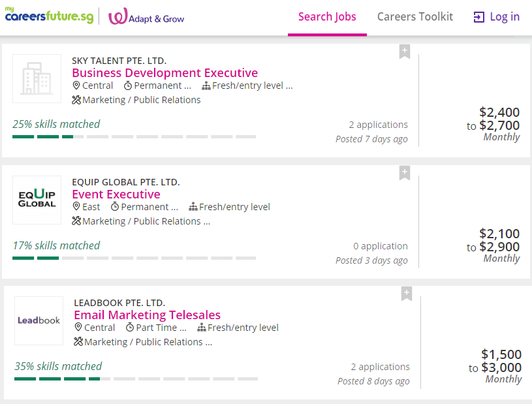Image resolution: width=532 pixels, height=404 pixels.
Task: Switch to the Search Jobs tab
Action: click(327, 17)
